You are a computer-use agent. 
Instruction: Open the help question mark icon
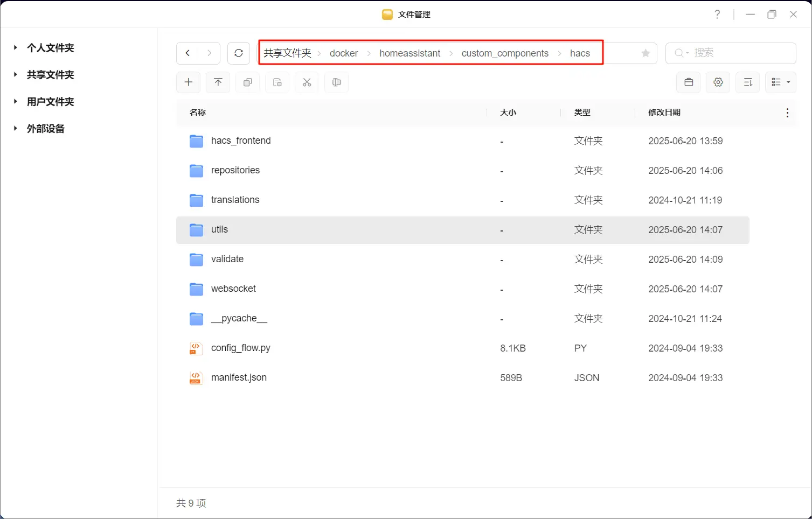pyautogui.click(x=717, y=15)
